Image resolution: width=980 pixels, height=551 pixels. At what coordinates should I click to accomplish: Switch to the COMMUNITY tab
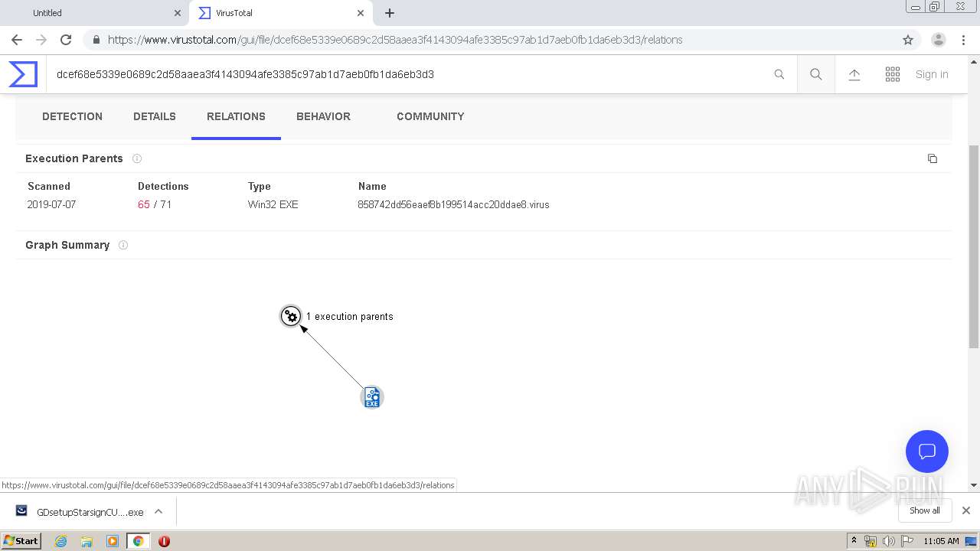tap(430, 116)
